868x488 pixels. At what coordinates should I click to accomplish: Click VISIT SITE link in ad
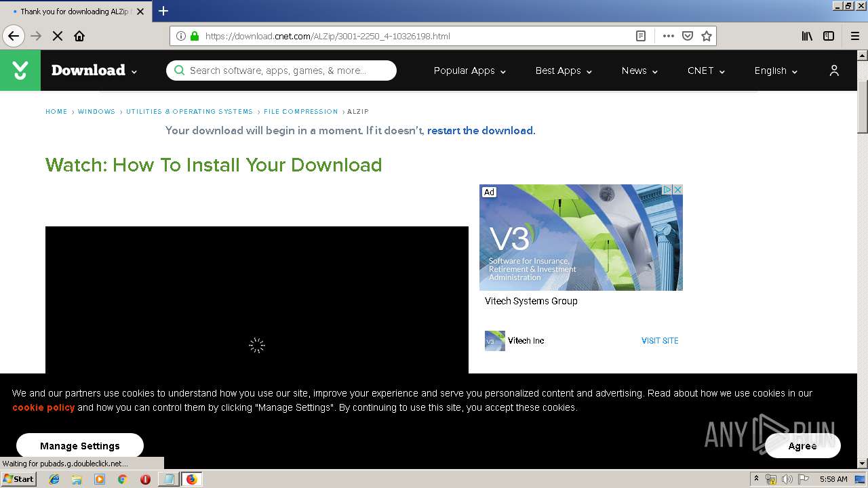pyautogui.click(x=660, y=341)
